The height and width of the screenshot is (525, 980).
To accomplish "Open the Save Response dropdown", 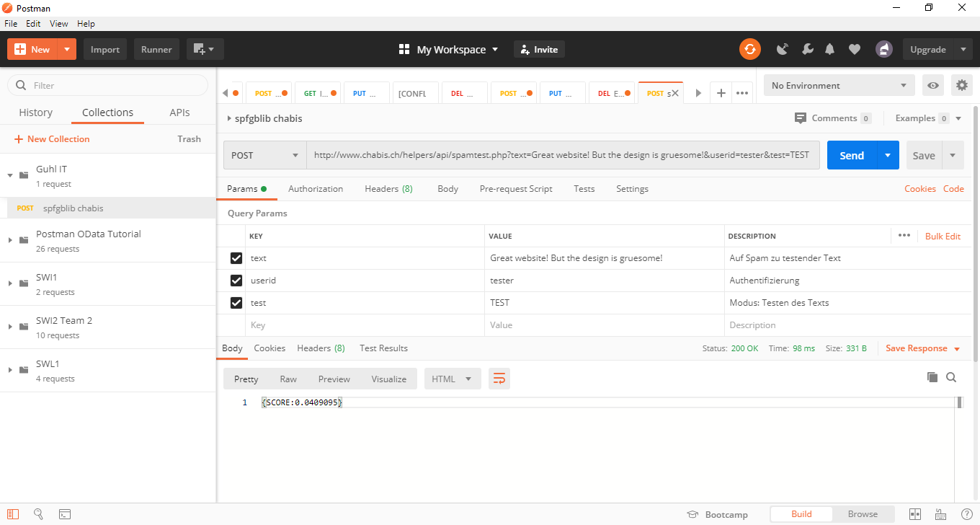I will point(923,348).
